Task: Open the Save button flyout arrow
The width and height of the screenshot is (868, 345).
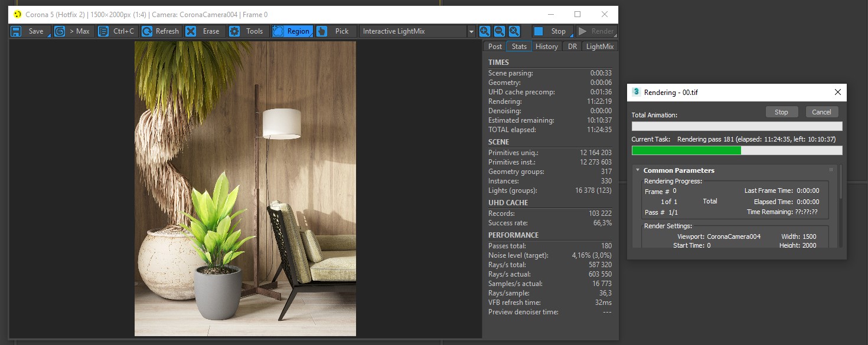Action: 48,35
